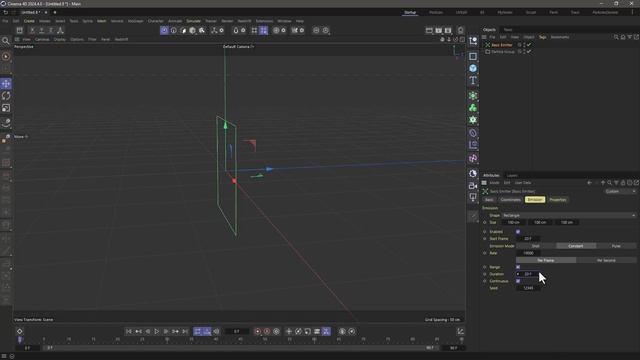Toggle the Continuous checkbox
The height and width of the screenshot is (360, 640).
[518, 281]
